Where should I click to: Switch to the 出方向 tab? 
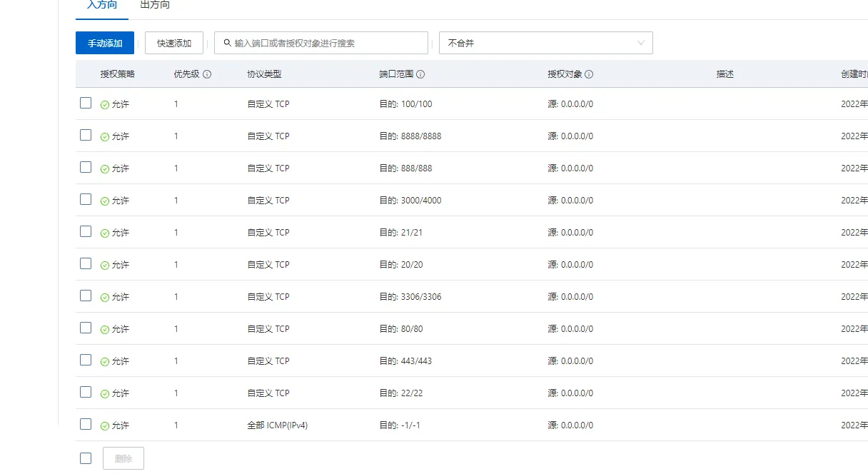(155, 5)
